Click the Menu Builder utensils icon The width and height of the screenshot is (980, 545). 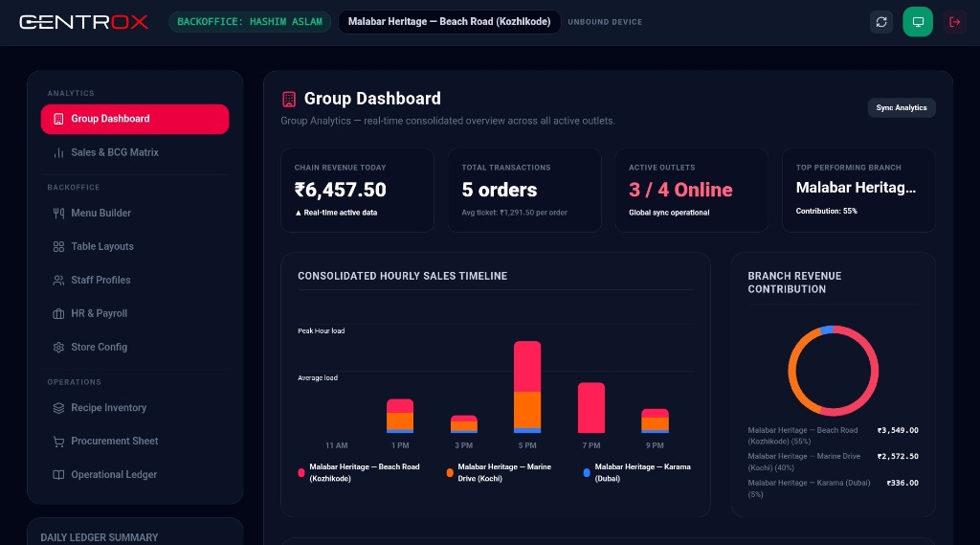(x=58, y=214)
